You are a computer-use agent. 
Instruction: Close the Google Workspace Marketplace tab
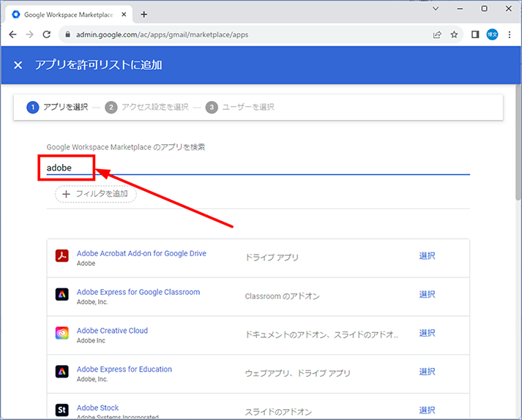124,15
